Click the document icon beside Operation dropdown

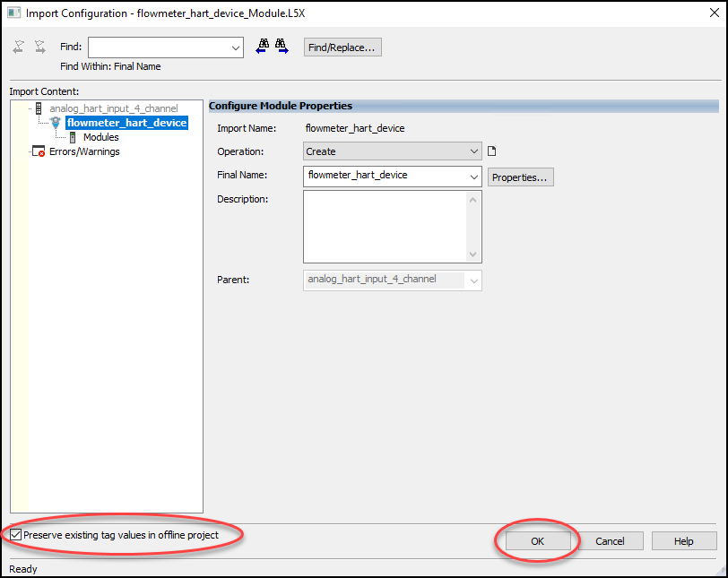click(x=491, y=151)
